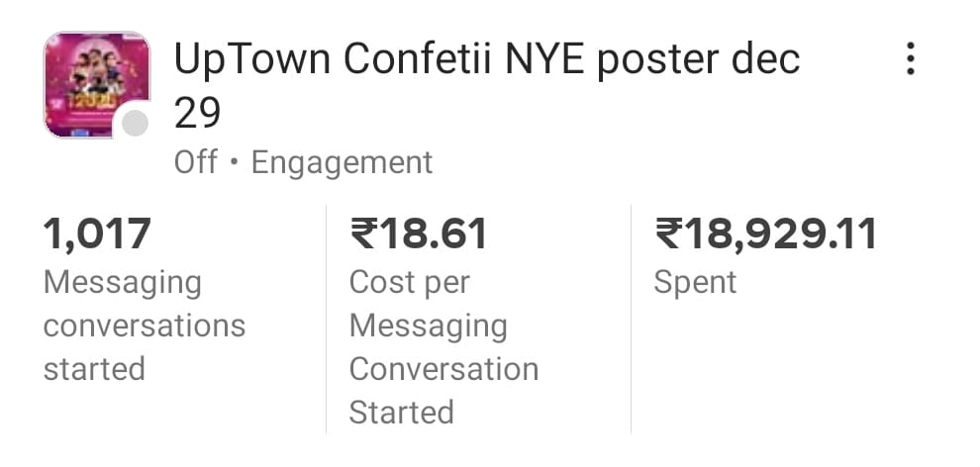Open the UpTown Confetii NYE poster campaign title
The height and width of the screenshot is (467, 980).
pyautogui.click(x=487, y=86)
